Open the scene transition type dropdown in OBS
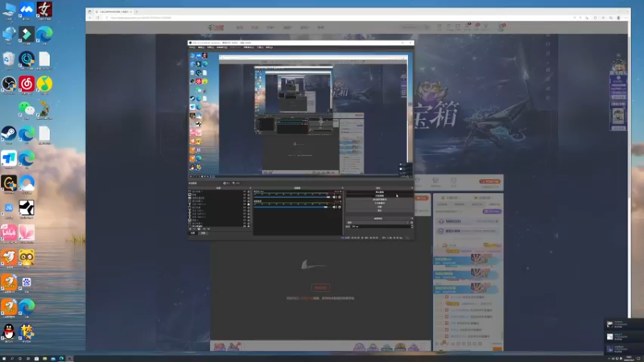The width and height of the screenshot is (644, 362). click(x=378, y=223)
